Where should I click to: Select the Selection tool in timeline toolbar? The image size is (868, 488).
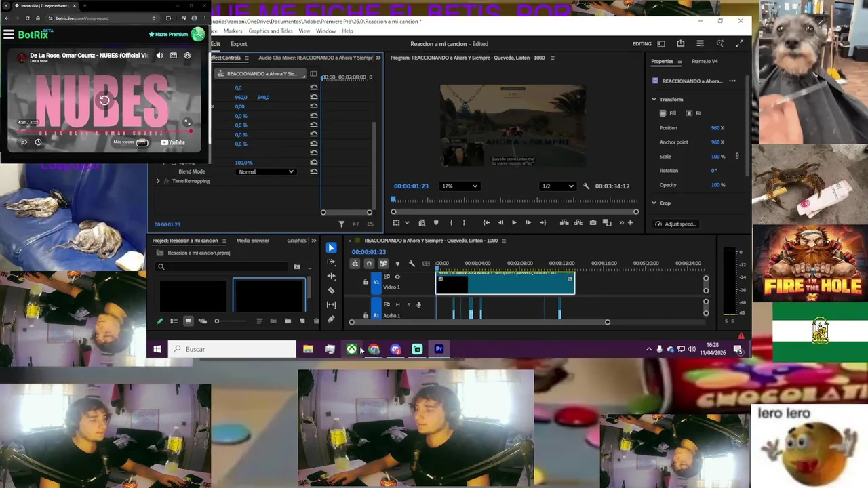coord(331,248)
